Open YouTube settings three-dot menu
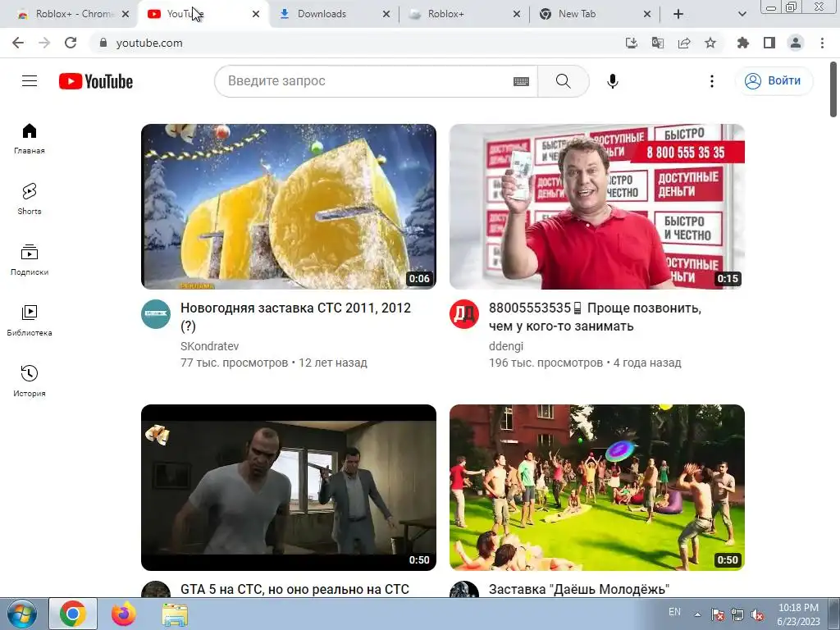840x630 pixels. (x=711, y=81)
